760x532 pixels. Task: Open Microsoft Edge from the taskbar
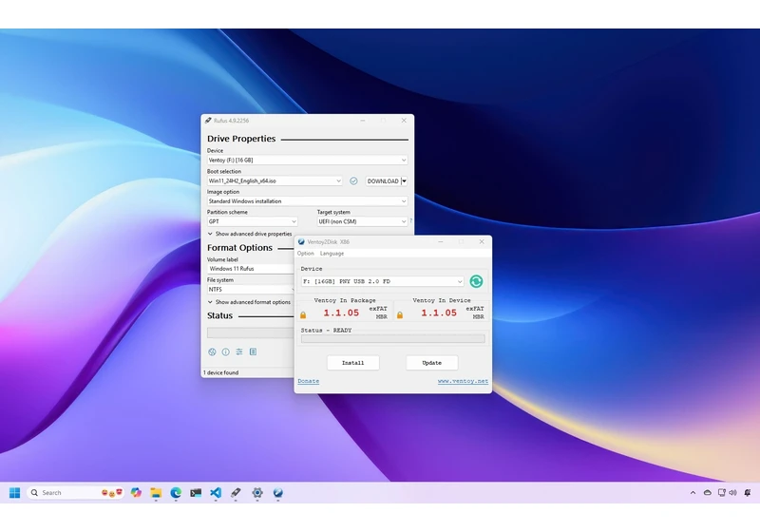pyautogui.click(x=176, y=493)
